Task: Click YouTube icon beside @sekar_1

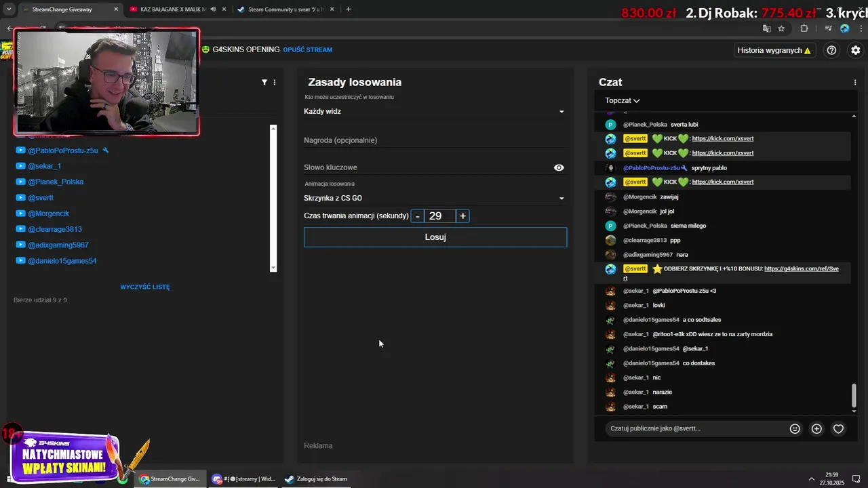Action: (20, 166)
